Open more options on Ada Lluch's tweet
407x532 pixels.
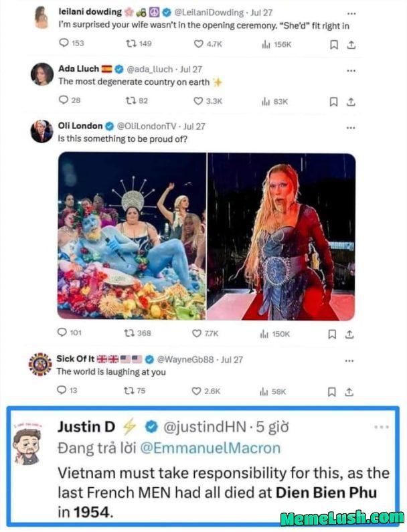pyautogui.click(x=349, y=69)
